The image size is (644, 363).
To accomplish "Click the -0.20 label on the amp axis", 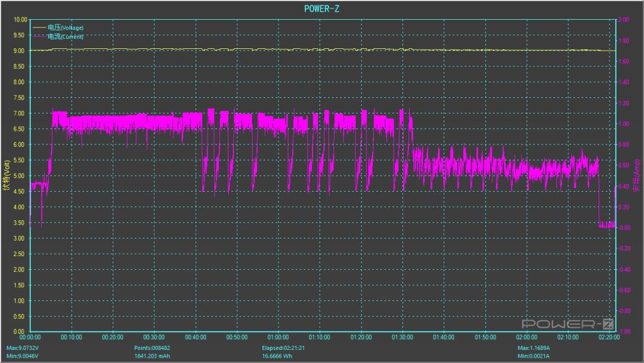I will pyautogui.click(x=624, y=248).
